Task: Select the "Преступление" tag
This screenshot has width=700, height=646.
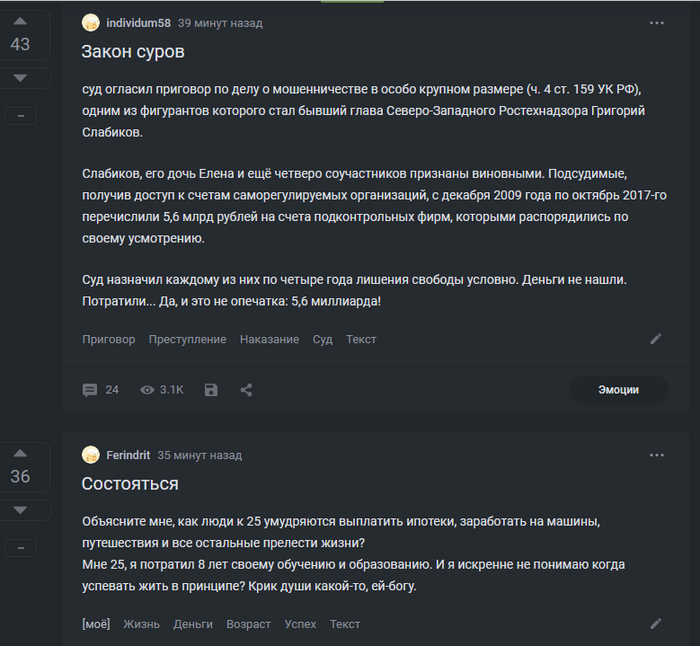Action: tap(187, 339)
